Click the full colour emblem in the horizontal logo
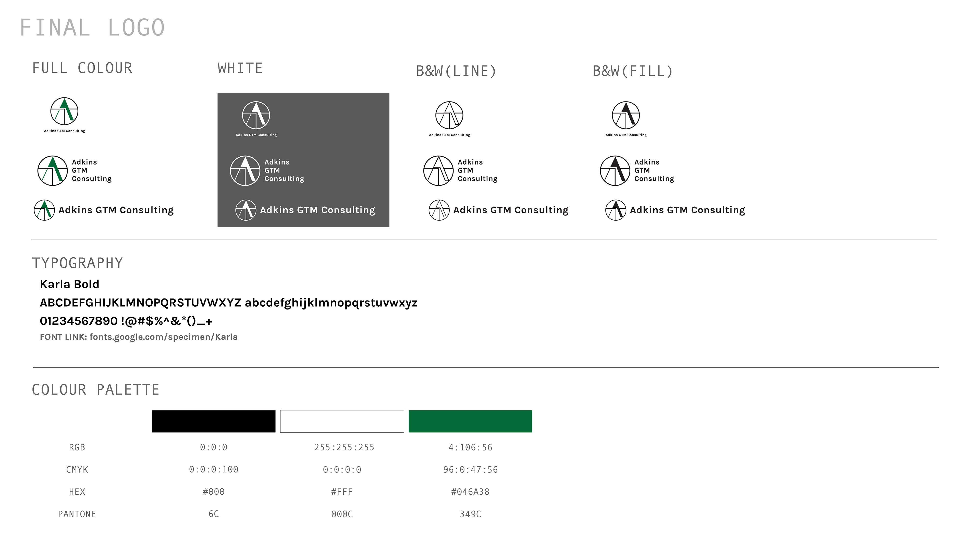The image size is (980, 551). [x=44, y=210]
